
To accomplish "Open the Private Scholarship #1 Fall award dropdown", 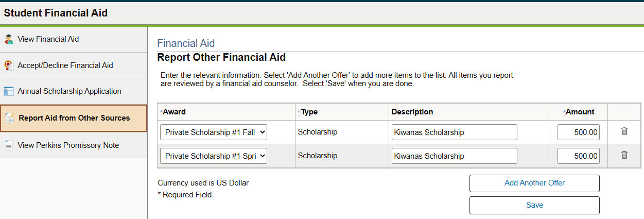I will click(x=214, y=132).
